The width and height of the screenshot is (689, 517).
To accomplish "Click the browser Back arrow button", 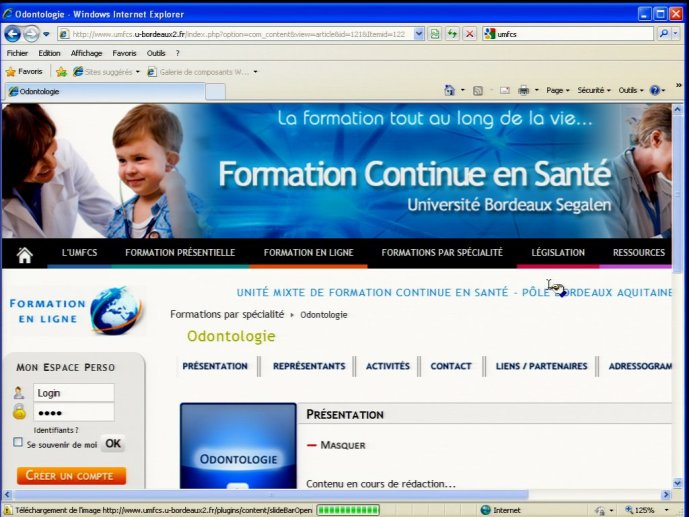I will [12, 34].
